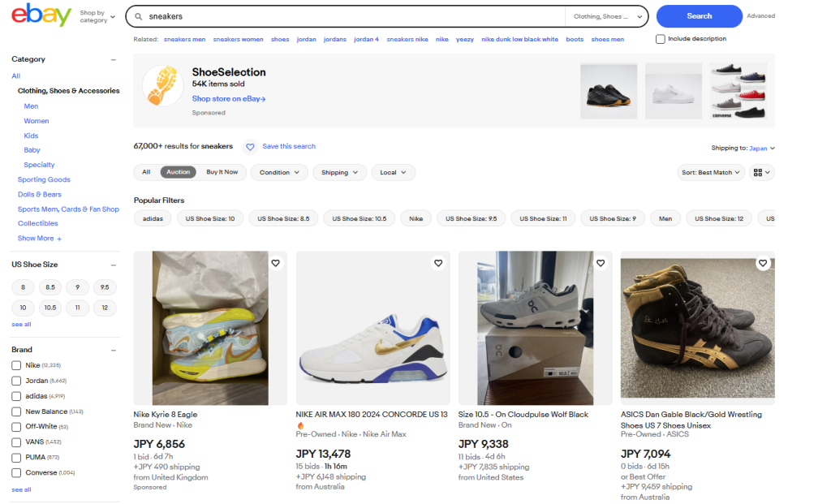This screenshot has height=504, width=831.
Task: Apply US Shoe Size: 11 popular filter
Action: pos(543,218)
